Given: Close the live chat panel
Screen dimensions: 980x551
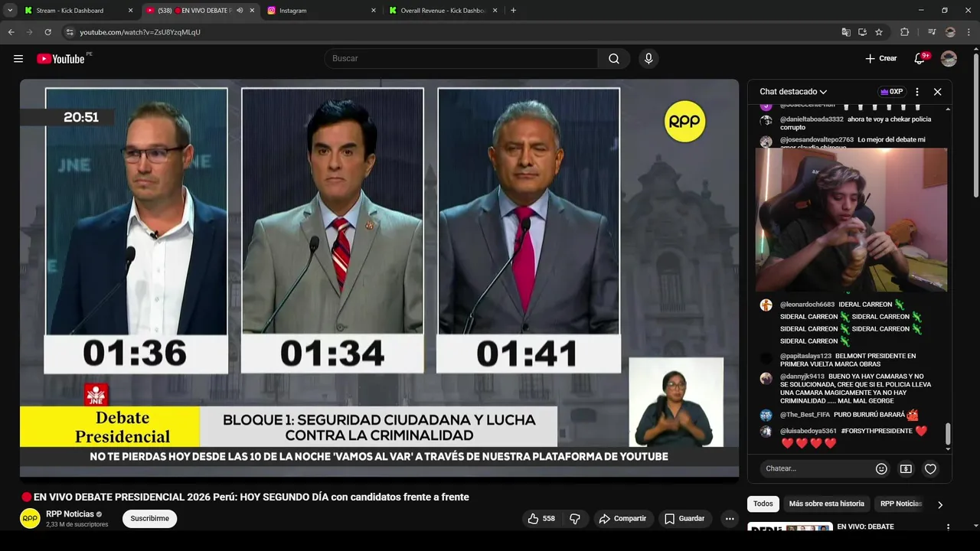Looking at the screenshot, I should (937, 92).
